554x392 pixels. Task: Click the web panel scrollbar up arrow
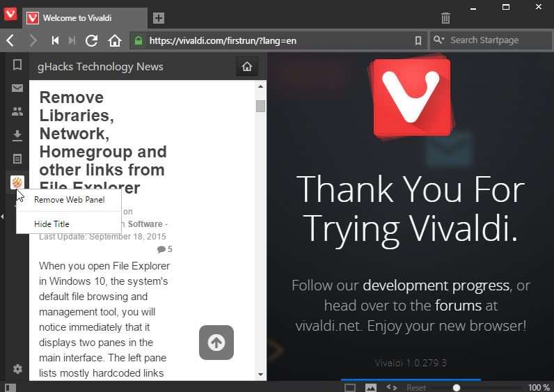pos(261,86)
